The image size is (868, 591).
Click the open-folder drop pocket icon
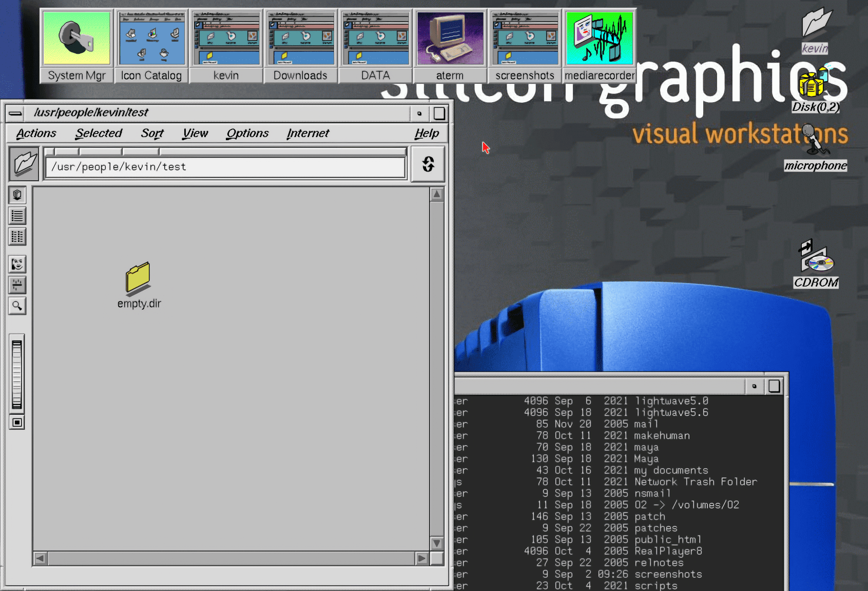coord(24,164)
